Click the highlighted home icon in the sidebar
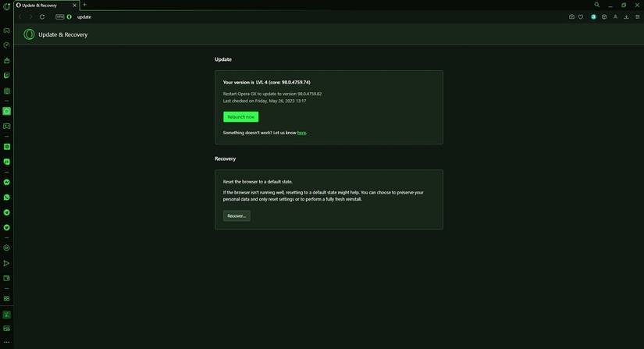This screenshot has height=349, width=644. [6, 112]
